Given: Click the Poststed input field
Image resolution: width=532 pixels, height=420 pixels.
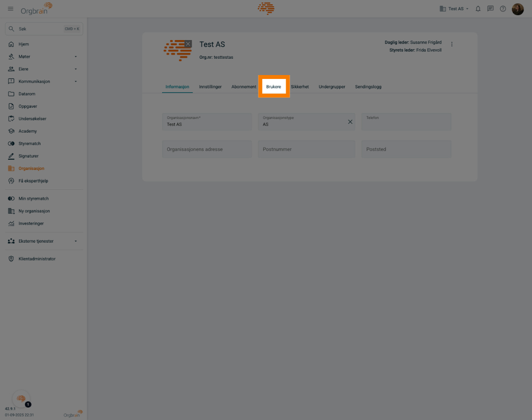Looking at the screenshot, I should coord(406,149).
